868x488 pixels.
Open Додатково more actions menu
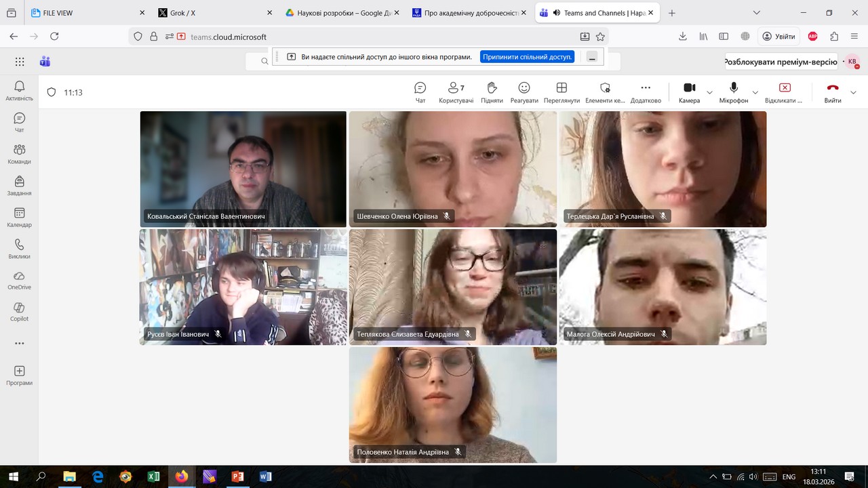[645, 92]
